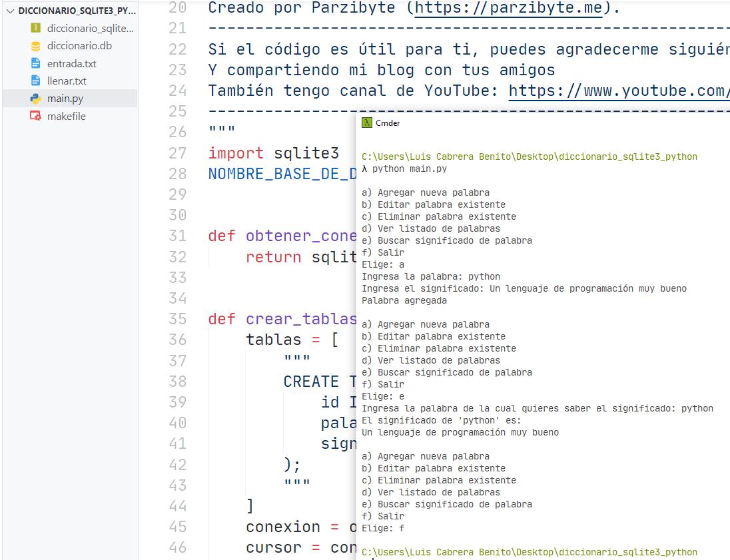Image resolution: width=730 pixels, height=560 pixels.
Task: Click the red makefile icon
Action: point(35,116)
